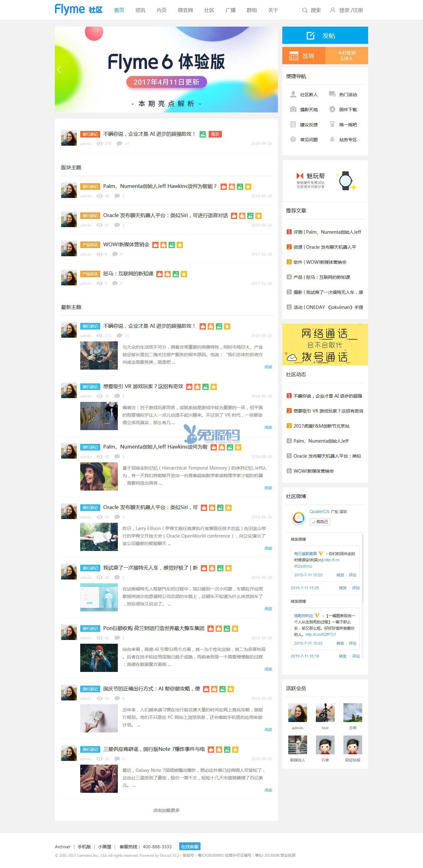Image resolution: width=423 pixels, height=868 pixels.
Task: Advance to next banner slide arrow
Action: pyautogui.click(x=273, y=70)
